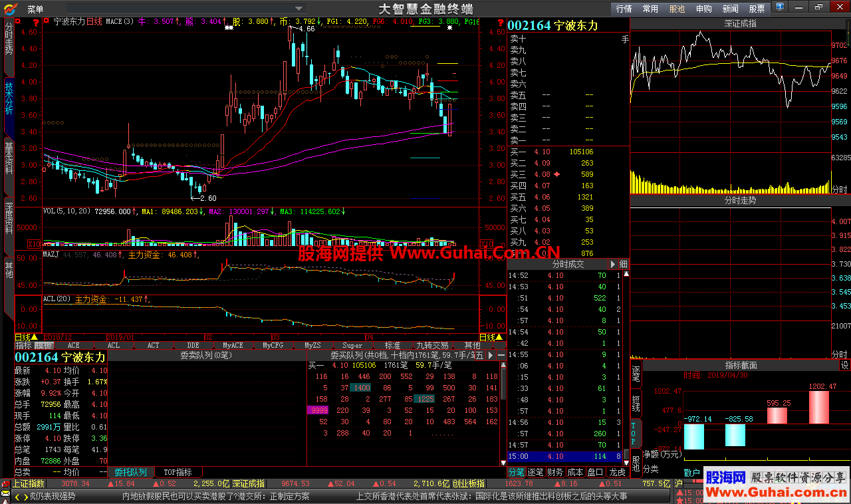Open 设 settings in 指标截面 panel

pyautogui.click(x=844, y=365)
